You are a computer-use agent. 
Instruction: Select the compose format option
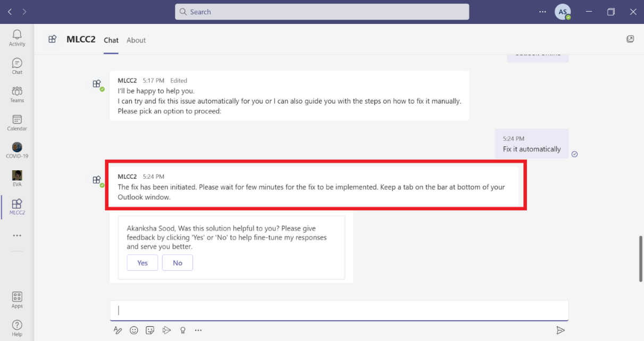pos(118,330)
